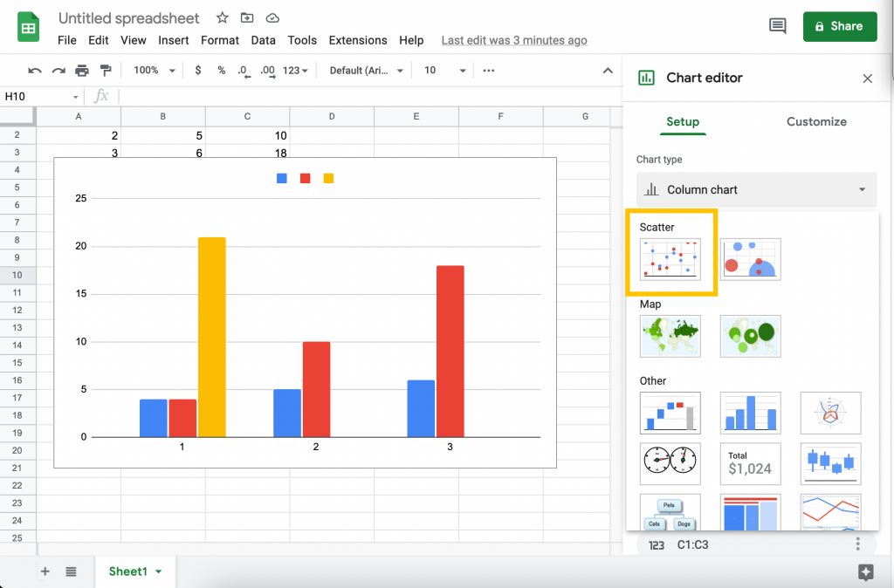Click the yellow legend color marker
The image size is (894, 588).
(x=328, y=178)
